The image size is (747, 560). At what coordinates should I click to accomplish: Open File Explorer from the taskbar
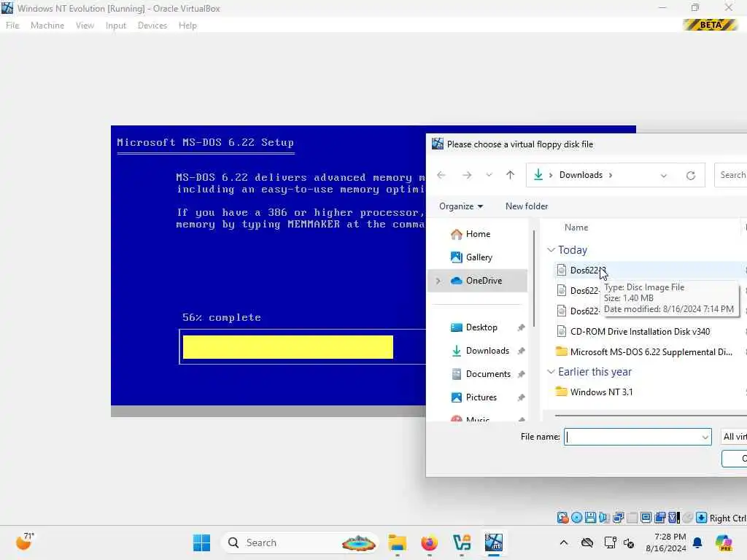[397, 542]
